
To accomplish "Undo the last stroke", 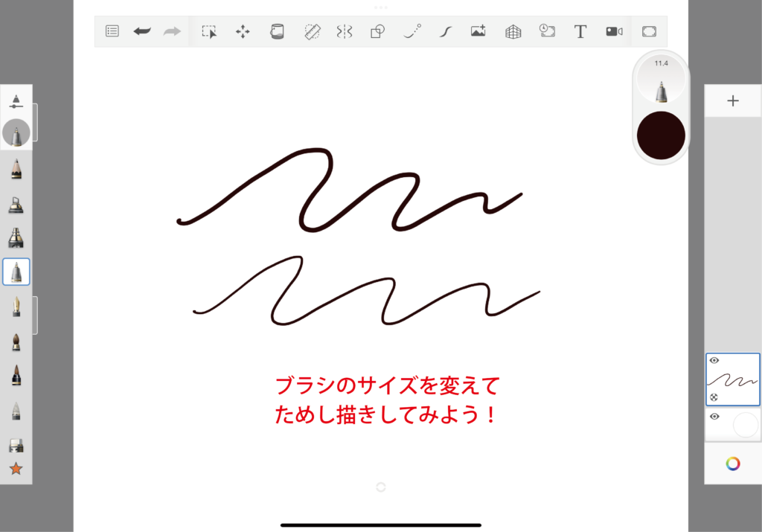I will (x=142, y=31).
